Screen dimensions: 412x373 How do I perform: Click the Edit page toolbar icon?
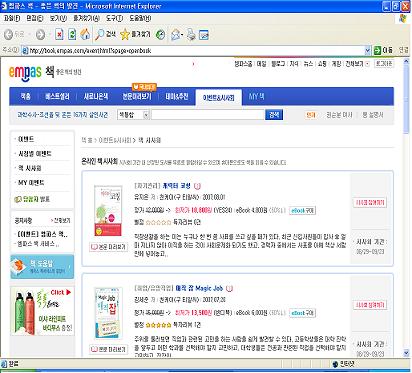[x=204, y=34]
